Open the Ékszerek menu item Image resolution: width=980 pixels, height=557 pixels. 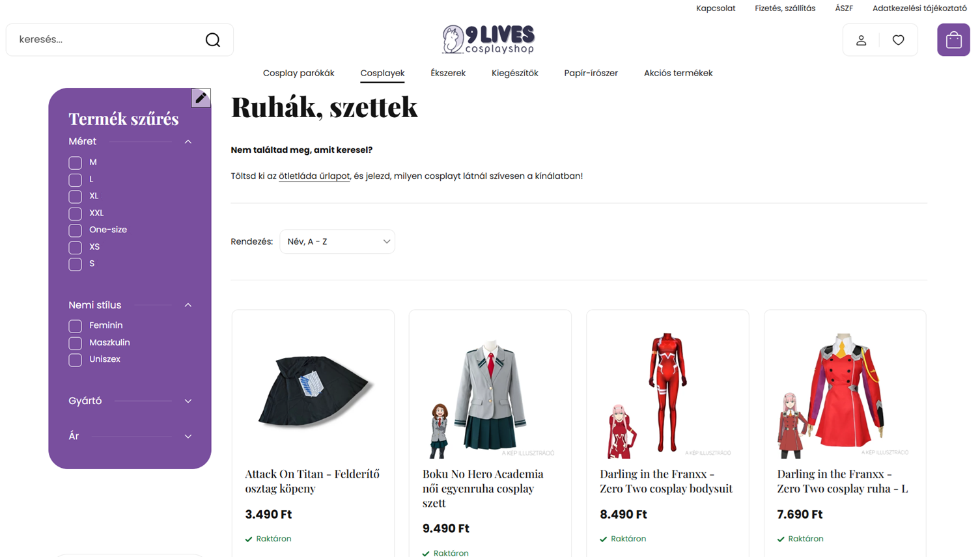point(448,73)
